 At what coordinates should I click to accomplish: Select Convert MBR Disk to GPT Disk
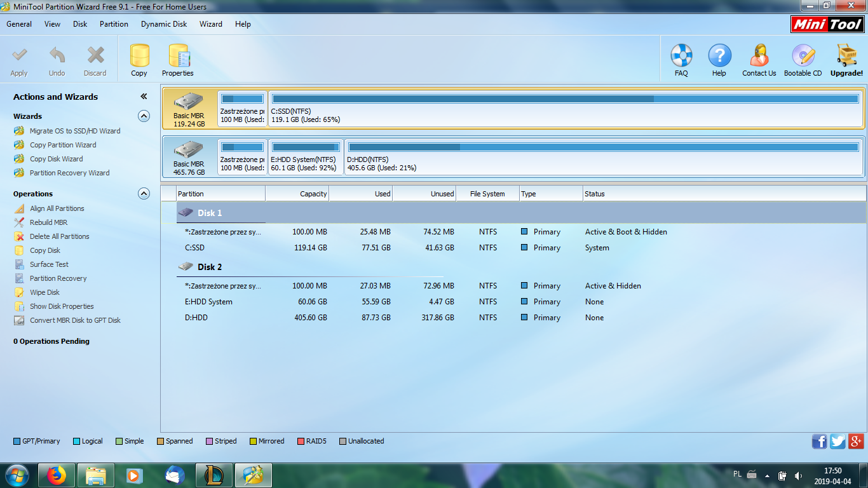pyautogui.click(x=75, y=320)
